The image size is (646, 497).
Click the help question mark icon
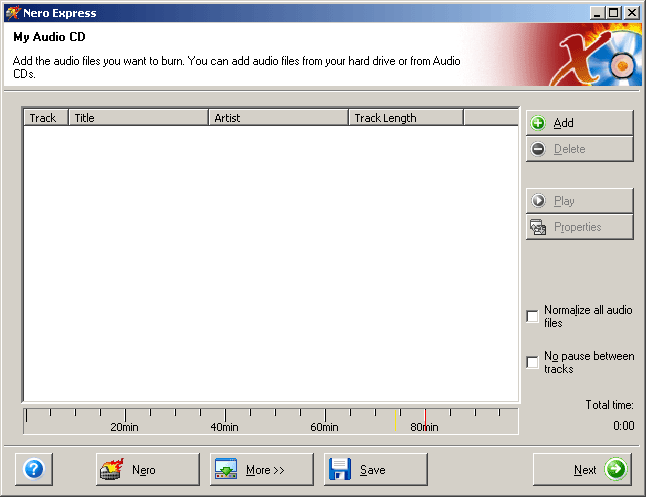click(34, 469)
